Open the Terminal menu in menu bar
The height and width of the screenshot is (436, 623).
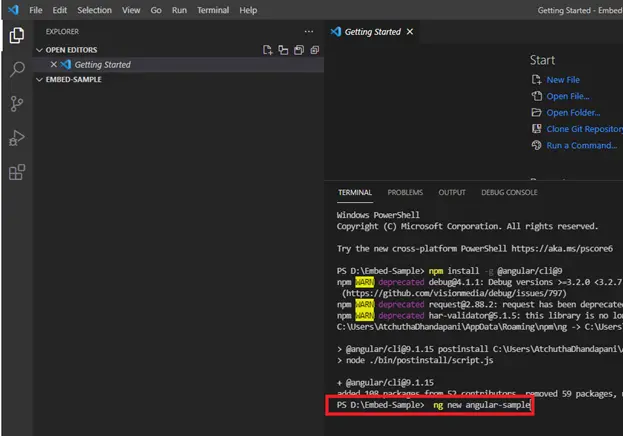tap(212, 10)
